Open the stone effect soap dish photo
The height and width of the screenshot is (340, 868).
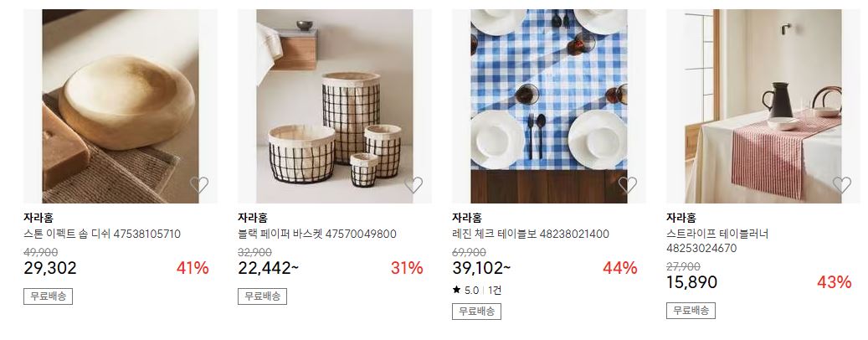tap(121, 106)
